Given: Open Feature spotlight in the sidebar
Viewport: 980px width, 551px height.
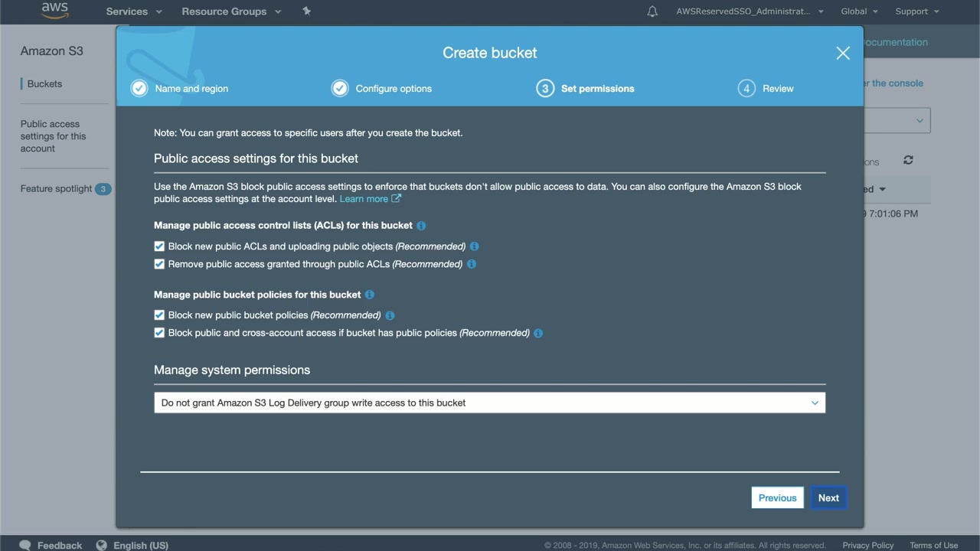Looking at the screenshot, I should tap(56, 189).
